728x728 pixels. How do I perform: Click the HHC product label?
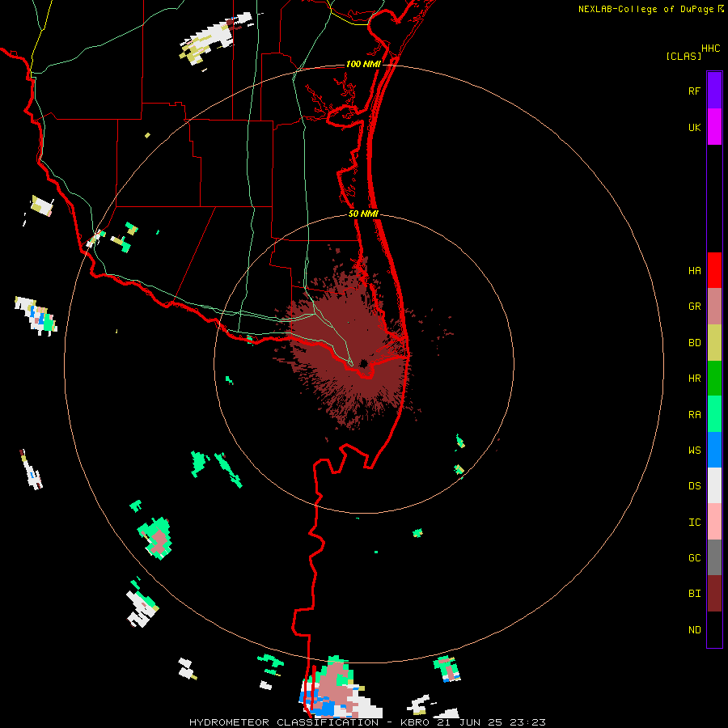pyautogui.click(x=710, y=49)
